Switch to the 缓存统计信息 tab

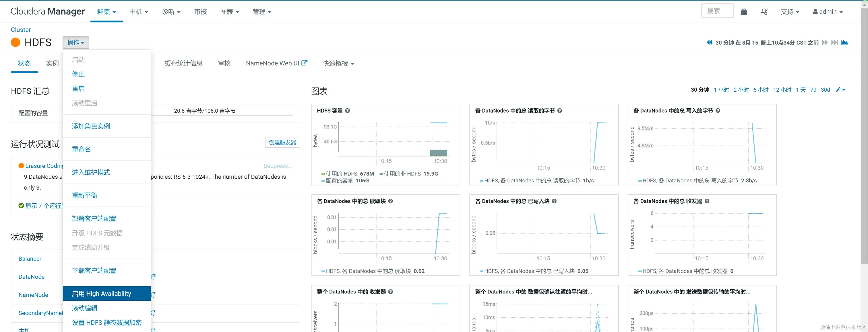click(183, 63)
